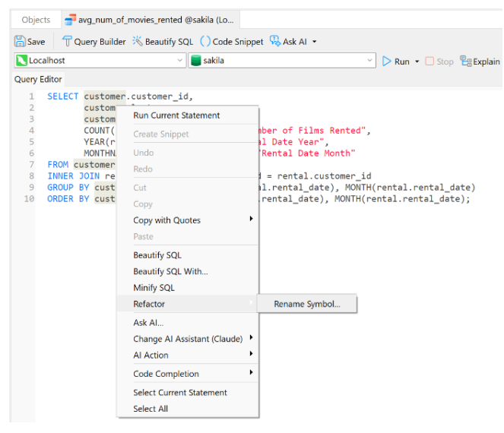Open the Refactor menu entry
504x433 pixels.
[x=188, y=304]
